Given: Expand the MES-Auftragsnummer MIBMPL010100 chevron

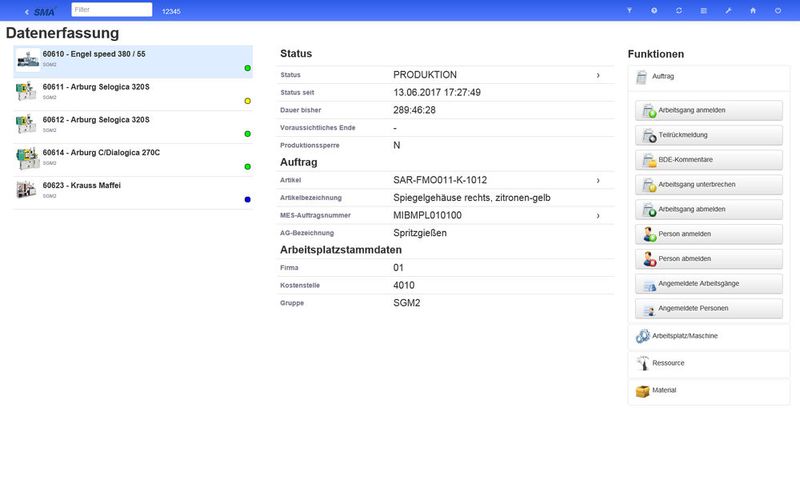Looking at the screenshot, I should (x=598, y=215).
